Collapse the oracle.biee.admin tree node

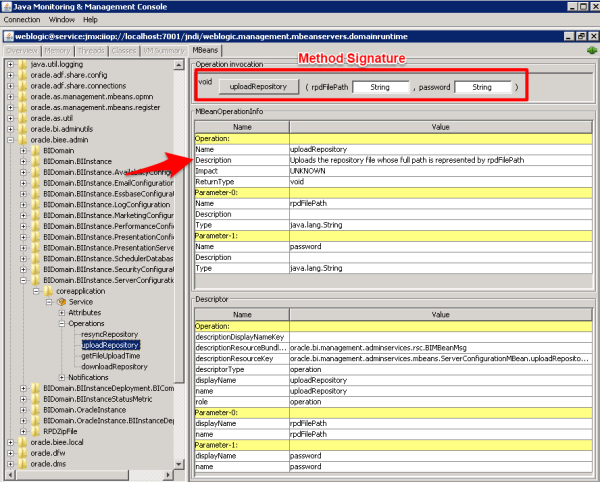pos(10,140)
